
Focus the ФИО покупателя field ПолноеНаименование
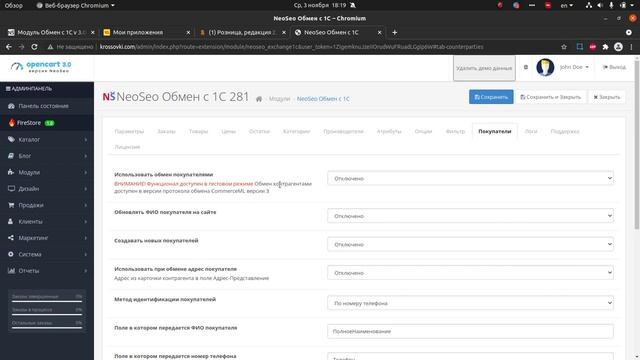point(470,331)
